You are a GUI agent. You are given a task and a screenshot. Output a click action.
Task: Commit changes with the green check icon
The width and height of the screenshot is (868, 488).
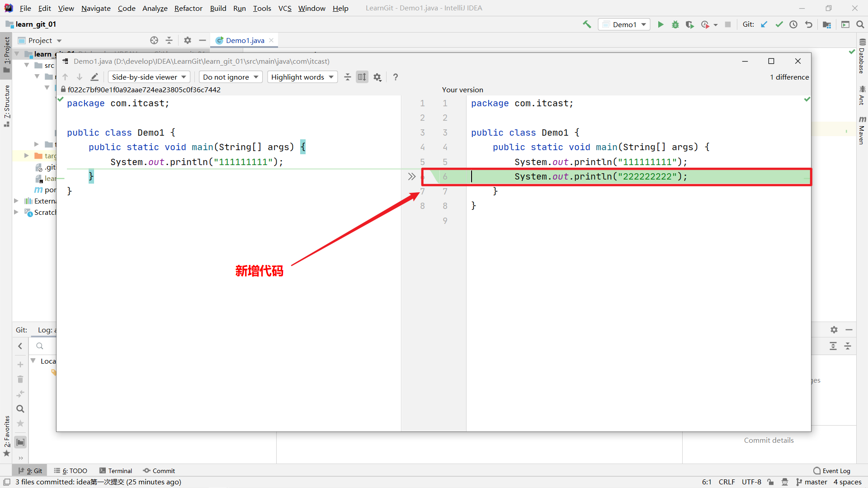(x=779, y=24)
